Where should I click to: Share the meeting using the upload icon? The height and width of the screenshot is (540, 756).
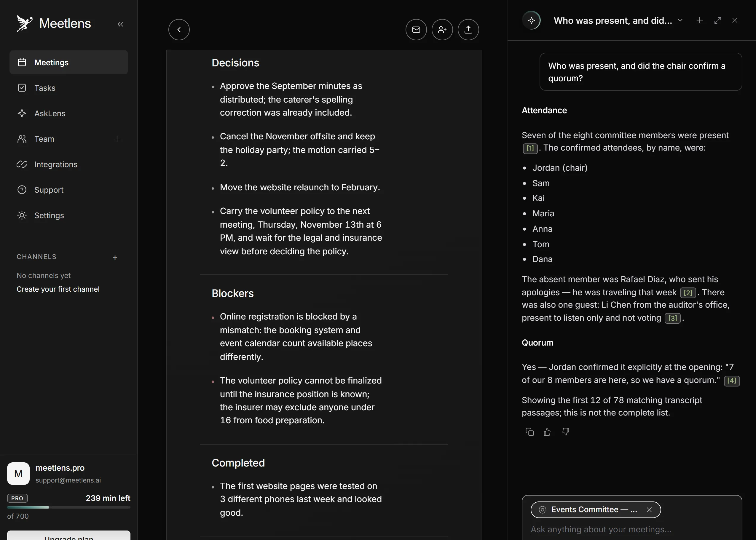click(468, 30)
